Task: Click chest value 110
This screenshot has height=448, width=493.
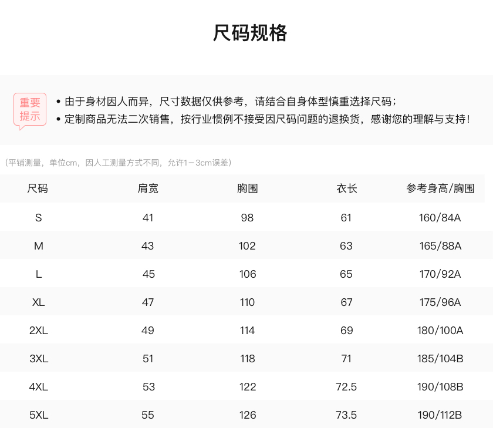Action: coord(247,302)
